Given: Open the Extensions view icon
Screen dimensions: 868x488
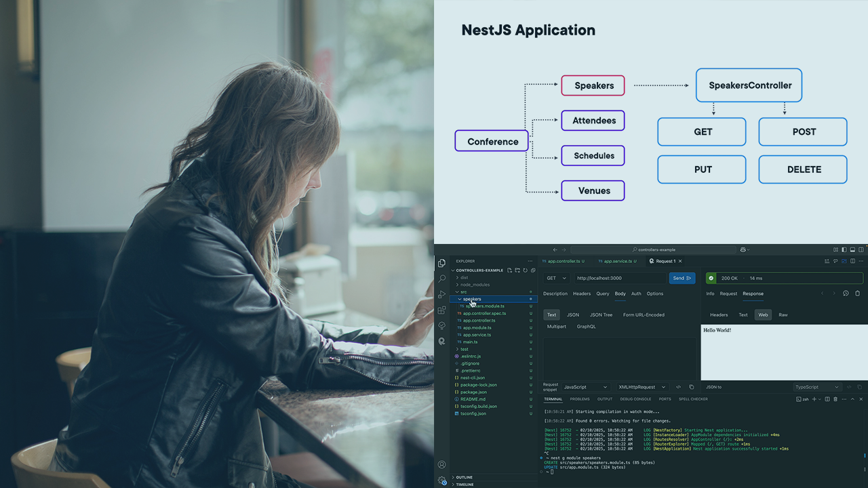Looking at the screenshot, I should tap(441, 310).
